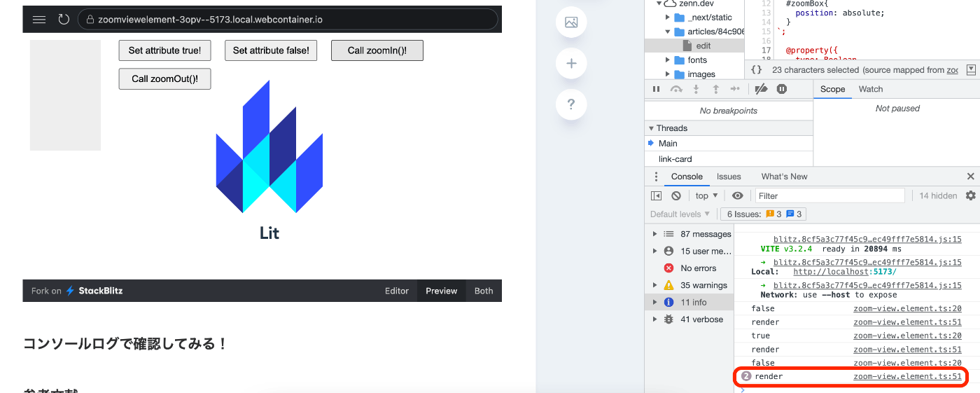Toggle live expression eye icon
The image size is (980, 393).
(737, 195)
